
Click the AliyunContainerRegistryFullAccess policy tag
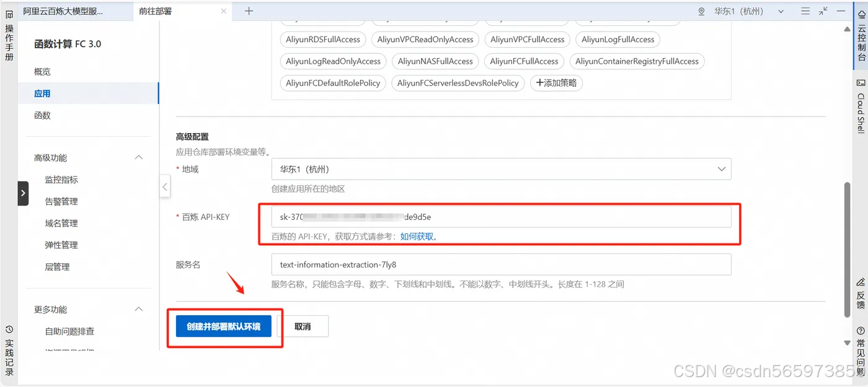637,61
